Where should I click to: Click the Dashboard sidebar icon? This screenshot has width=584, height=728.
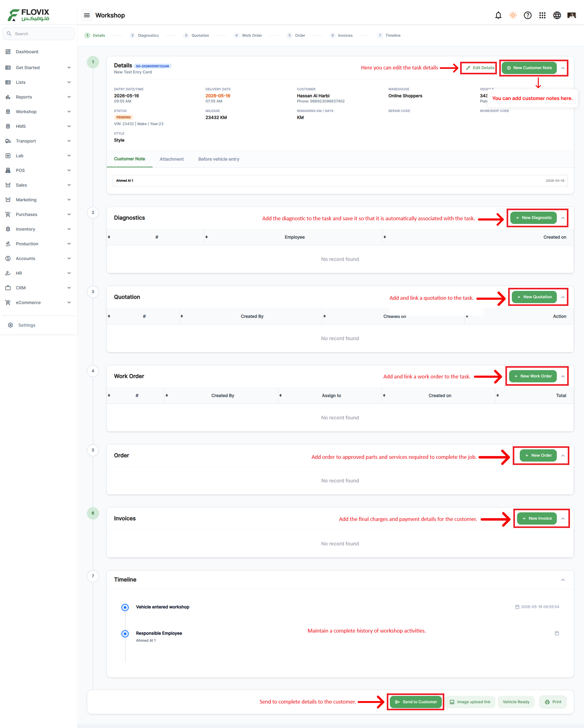tap(8, 52)
